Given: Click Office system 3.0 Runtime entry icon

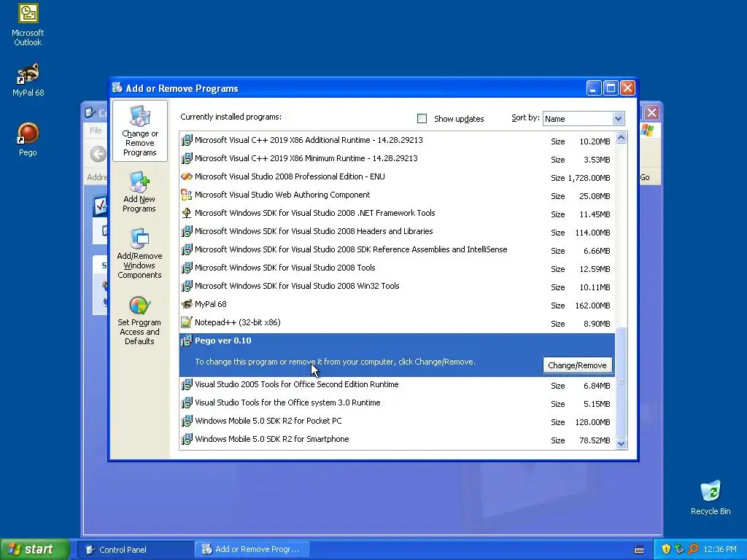Looking at the screenshot, I should [x=187, y=402].
